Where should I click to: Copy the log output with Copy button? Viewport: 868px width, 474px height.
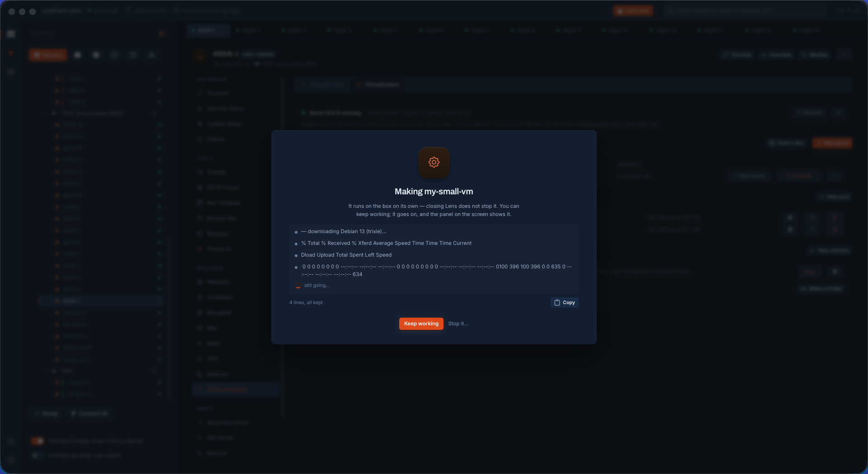565,303
